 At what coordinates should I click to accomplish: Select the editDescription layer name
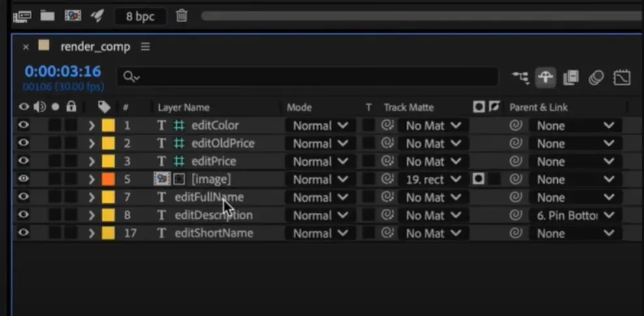click(213, 215)
